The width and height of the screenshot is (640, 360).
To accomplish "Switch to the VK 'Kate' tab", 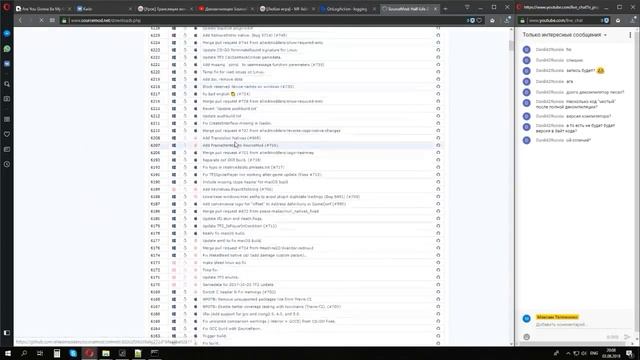I will (104, 9).
